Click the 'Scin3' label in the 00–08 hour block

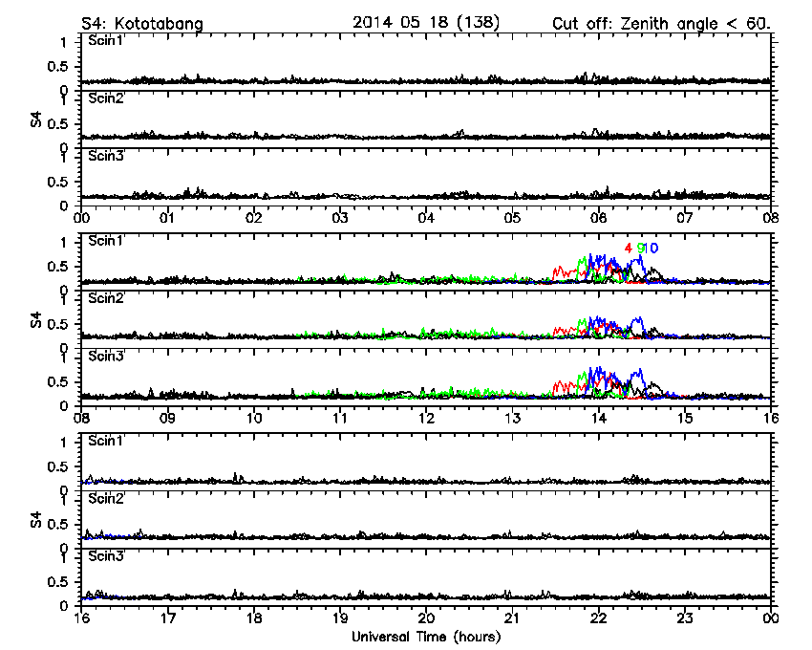(x=106, y=156)
